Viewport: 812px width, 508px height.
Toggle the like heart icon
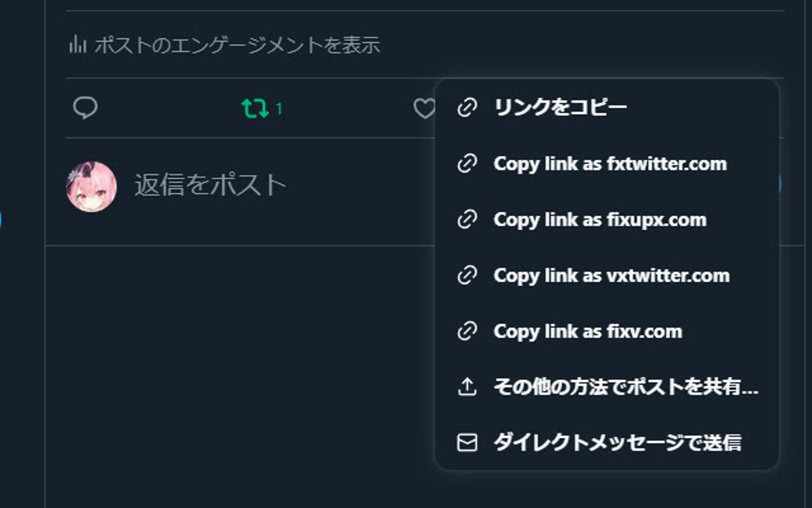(424, 108)
